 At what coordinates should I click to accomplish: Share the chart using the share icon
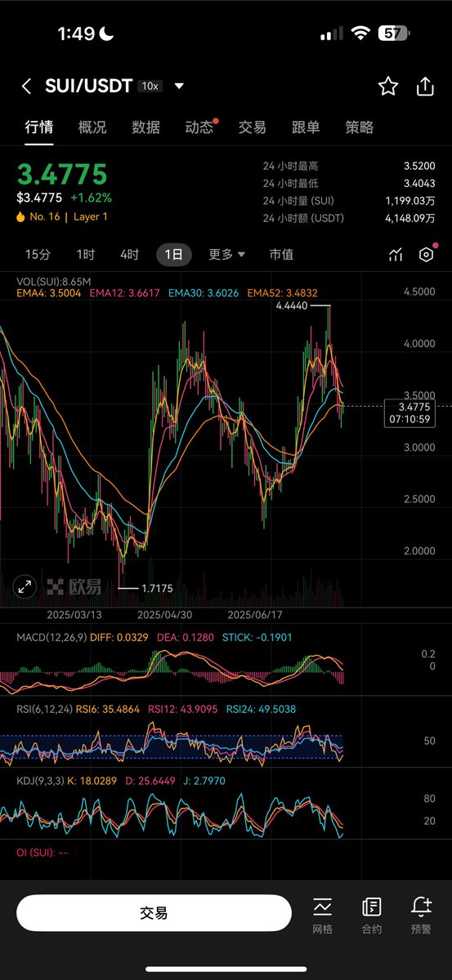pyautogui.click(x=425, y=87)
